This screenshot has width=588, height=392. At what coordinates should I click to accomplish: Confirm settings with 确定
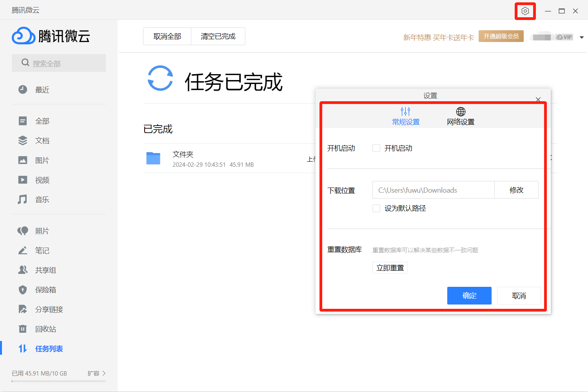point(469,295)
